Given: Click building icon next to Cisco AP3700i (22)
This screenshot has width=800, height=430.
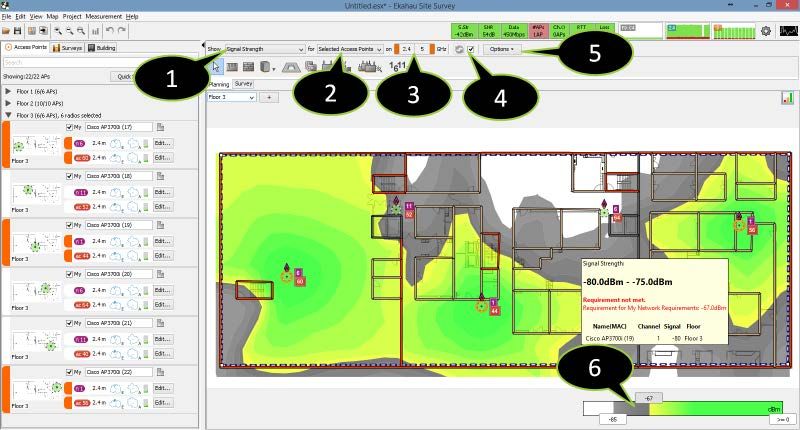Looking at the screenshot, I should 160,372.
